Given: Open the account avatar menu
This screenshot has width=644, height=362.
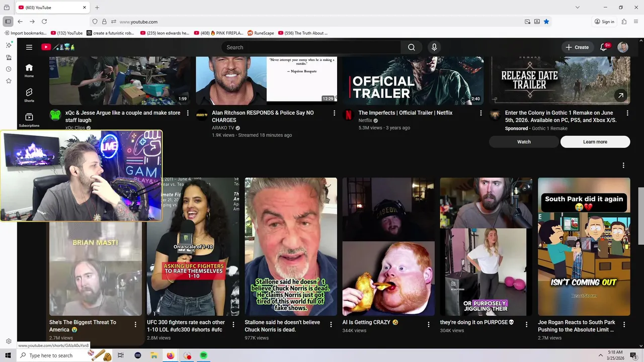Looking at the screenshot, I should click(x=623, y=47).
